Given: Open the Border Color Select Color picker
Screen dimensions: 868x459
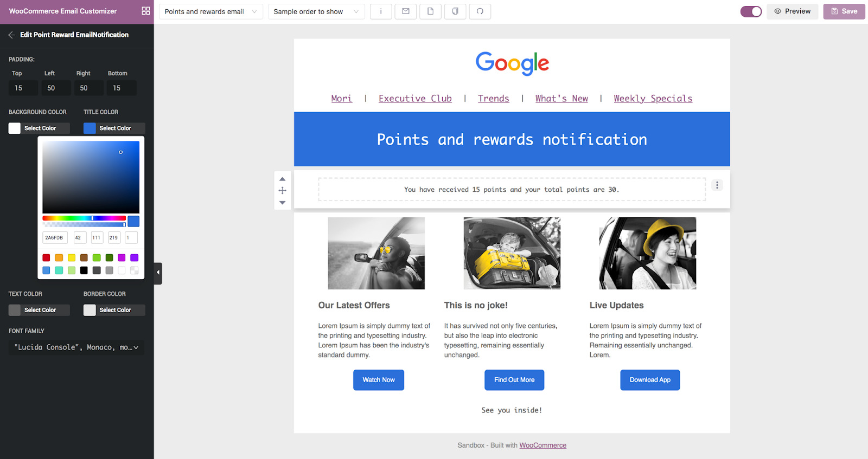Looking at the screenshot, I should tap(114, 310).
